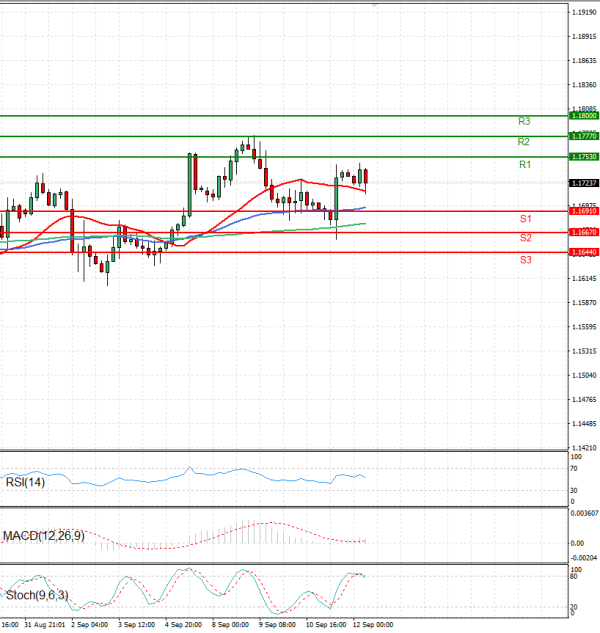Viewport: 600px width, 633px height.
Task: Select the 1.17770 green price tag
Action: pyautogui.click(x=584, y=136)
